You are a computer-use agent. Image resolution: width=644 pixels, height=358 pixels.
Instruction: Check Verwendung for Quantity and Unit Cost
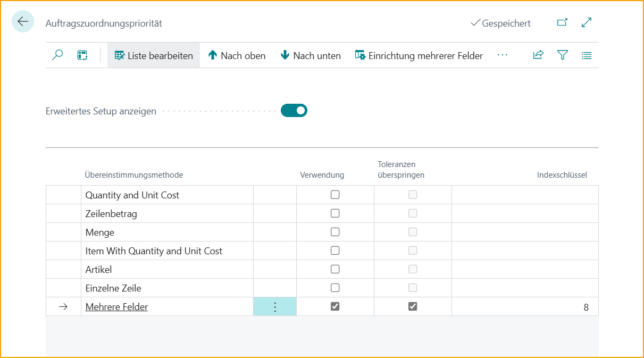coord(335,195)
